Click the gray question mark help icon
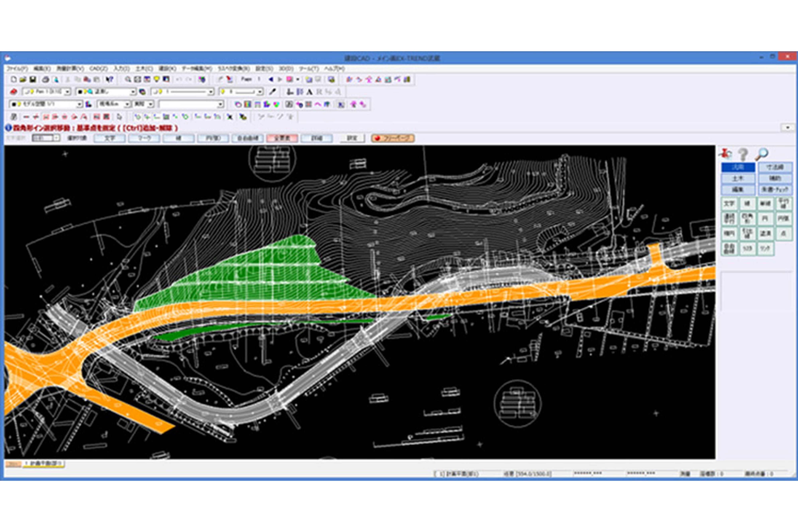Image resolution: width=798 pixels, height=532 pixels. click(743, 155)
